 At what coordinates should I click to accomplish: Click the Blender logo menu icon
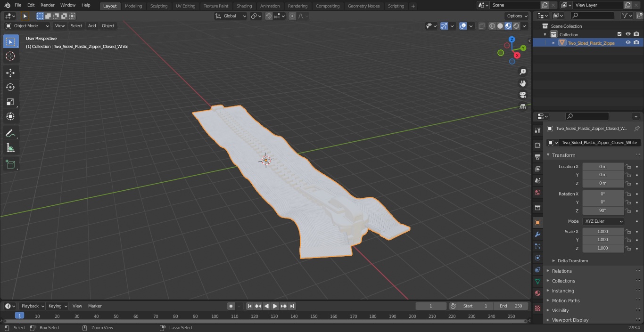point(8,5)
